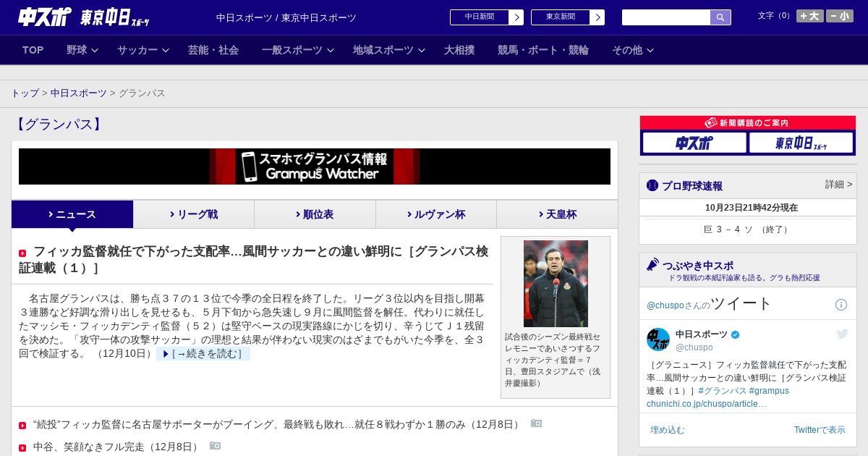Open article 中谷、笑顔なきフル完走
This screenshot has width=868, height=456.
click(117, 447)
